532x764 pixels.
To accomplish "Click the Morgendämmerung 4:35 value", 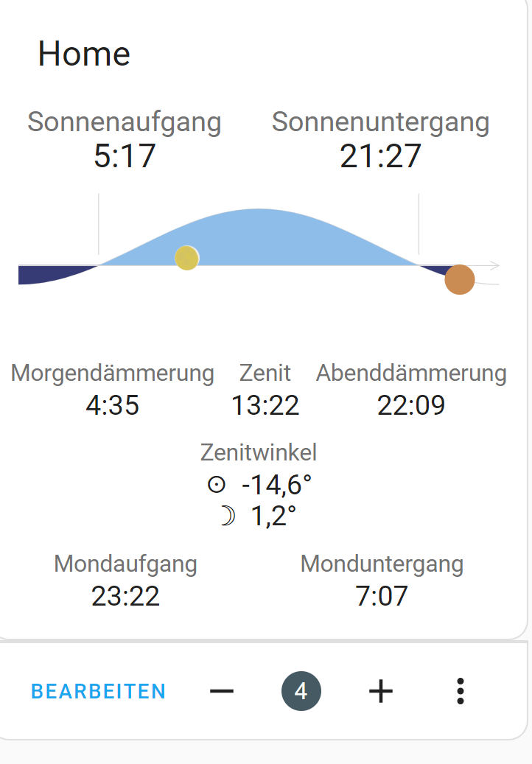I will pos(113,405).
